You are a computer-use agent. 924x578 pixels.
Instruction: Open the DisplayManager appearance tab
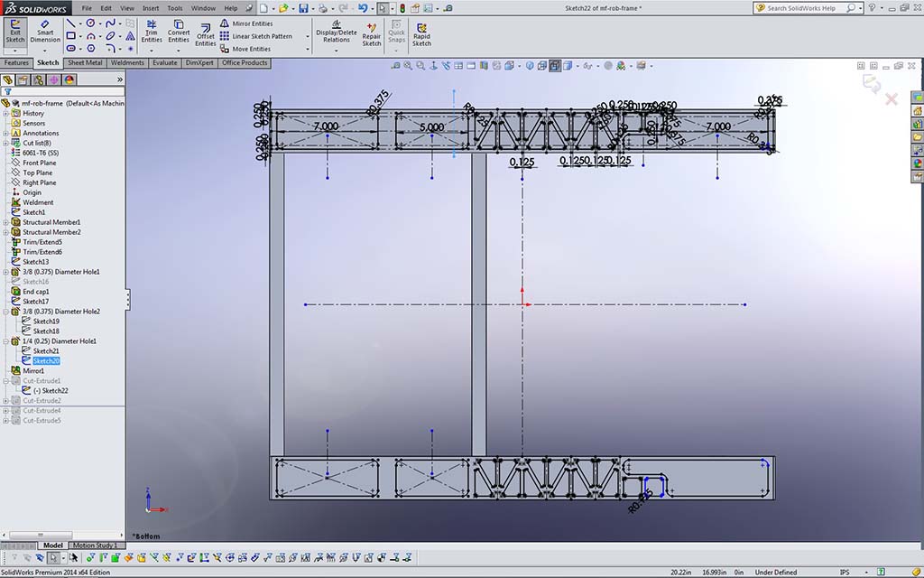[69, 79]
